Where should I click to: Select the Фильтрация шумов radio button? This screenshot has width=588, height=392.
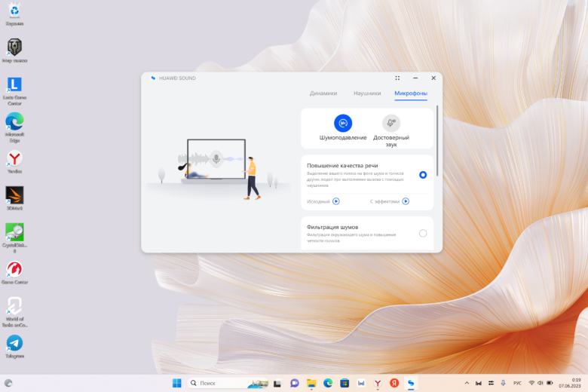pos(423,234)
